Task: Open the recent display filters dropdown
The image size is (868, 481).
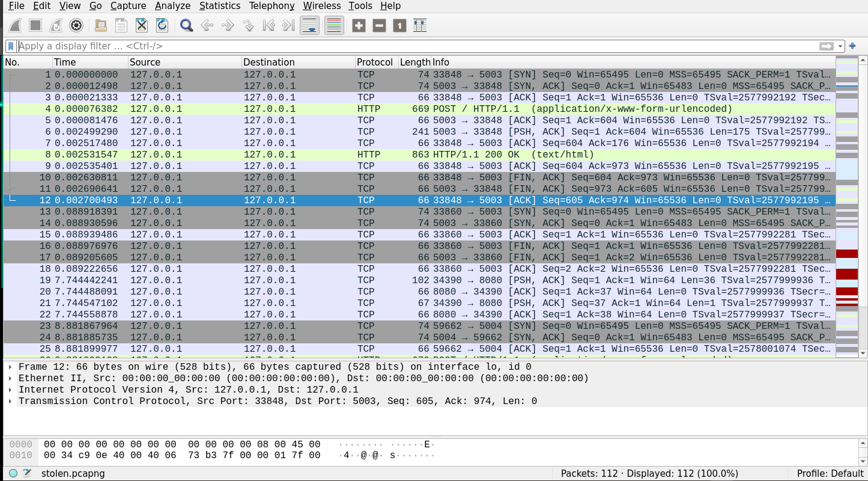Action: [840, 46]
